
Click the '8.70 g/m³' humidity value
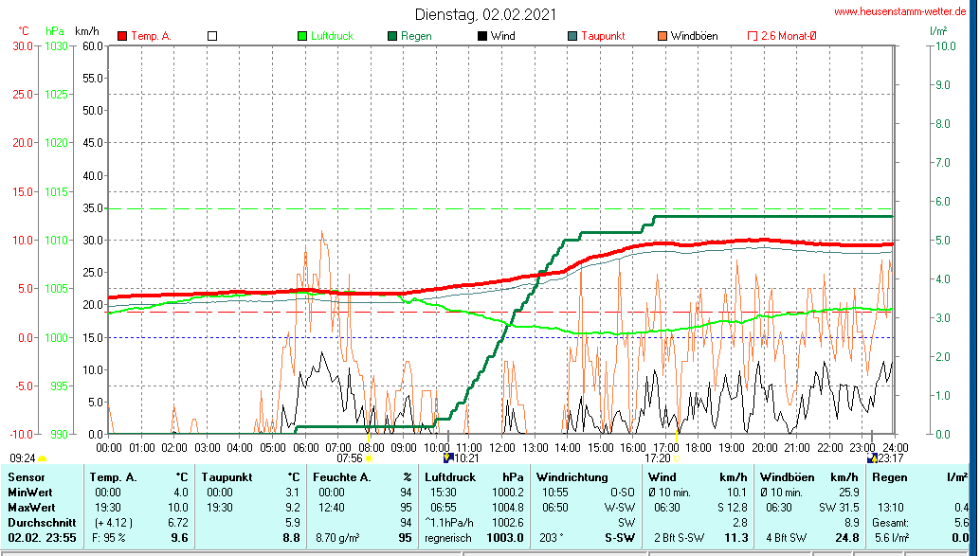(337, 537)
